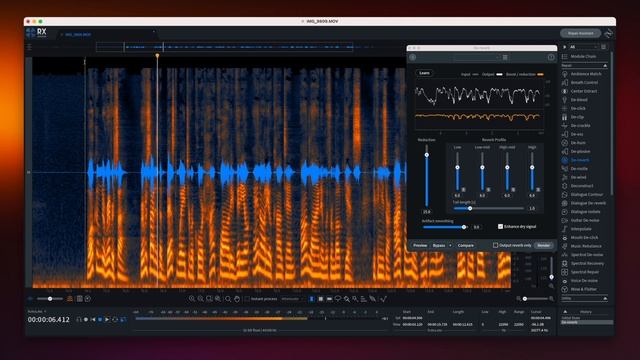Open the Dialogue Contour module
This screenshot has height=360, width=640.
[582, 195]
